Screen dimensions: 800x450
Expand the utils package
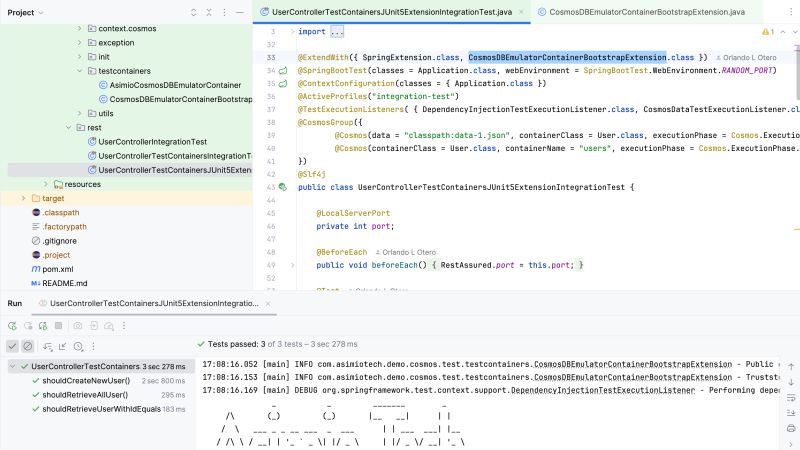click(80, 113)
